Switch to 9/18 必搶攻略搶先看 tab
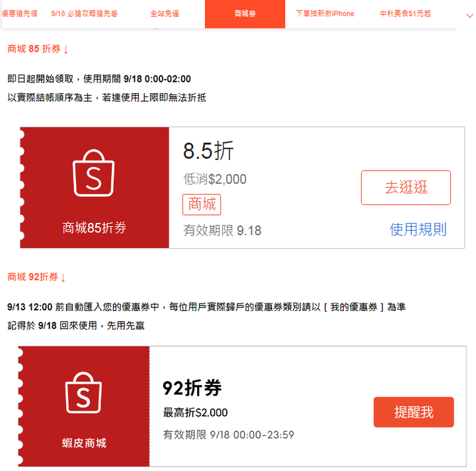This screenshot has height=471, width=476. (x=84, y=14)
